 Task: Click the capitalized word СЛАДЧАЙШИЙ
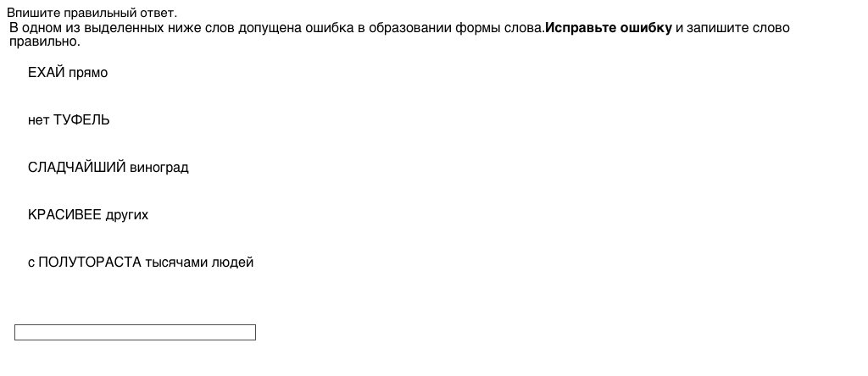tap(76, 168)
